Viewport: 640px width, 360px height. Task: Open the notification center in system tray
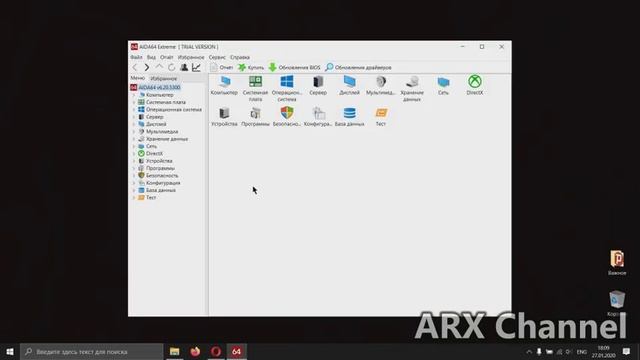coord(627,351)
